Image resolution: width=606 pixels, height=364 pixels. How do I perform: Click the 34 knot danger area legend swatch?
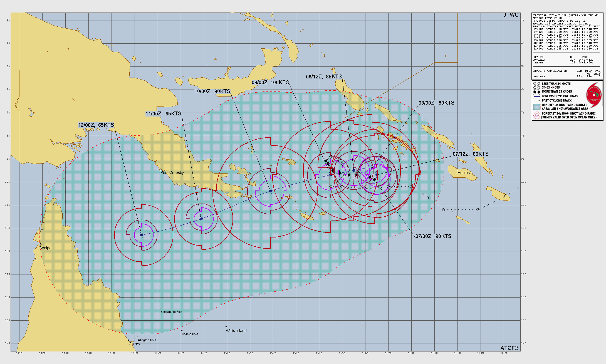pyautogui.click(x=537, y=107)
